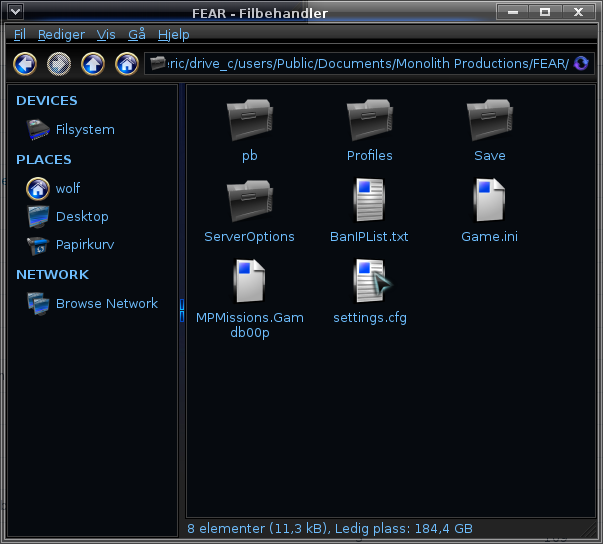Open window menu dropdown in title bar

tap(16, 12)
